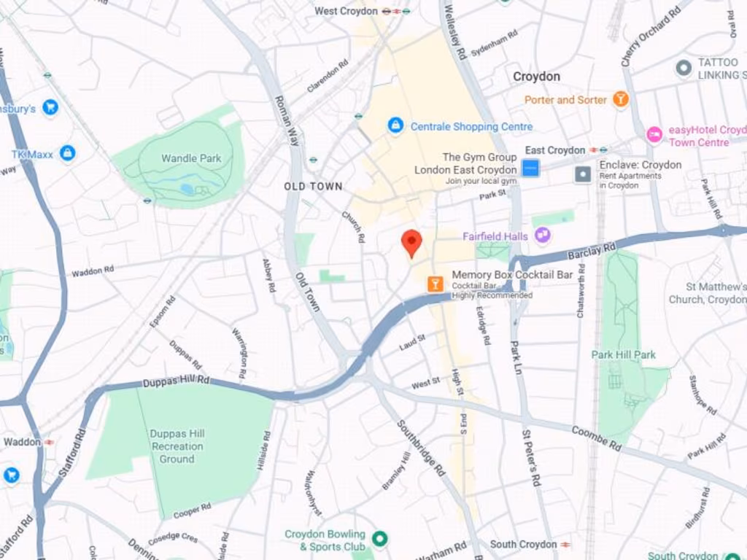The height and width of the screenshot is (560, 747).
Task: Click the Tattoo Linking grey marker icon
Action: (684, 68)
